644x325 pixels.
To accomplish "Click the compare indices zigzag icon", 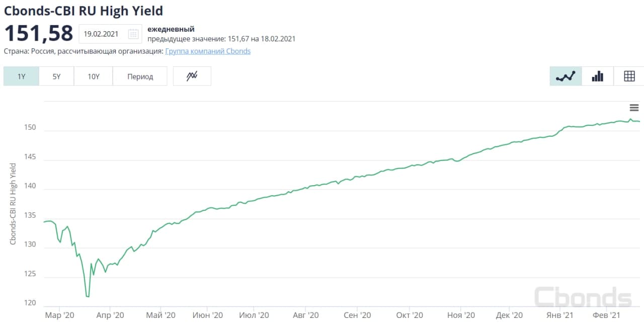I will click(192, 76).
